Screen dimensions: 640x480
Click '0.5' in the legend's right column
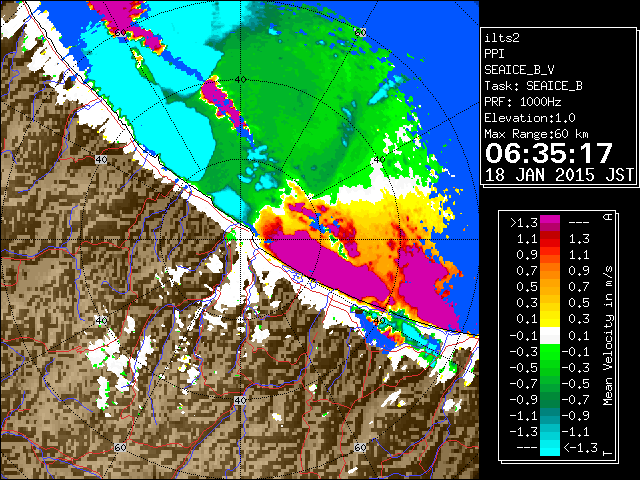point(579,303)
